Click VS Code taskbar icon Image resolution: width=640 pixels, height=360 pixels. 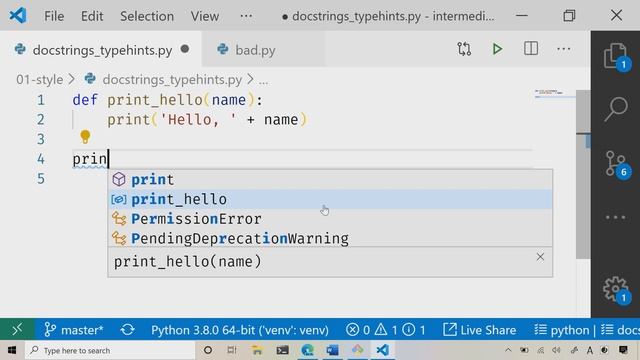[x=382, y=350]
